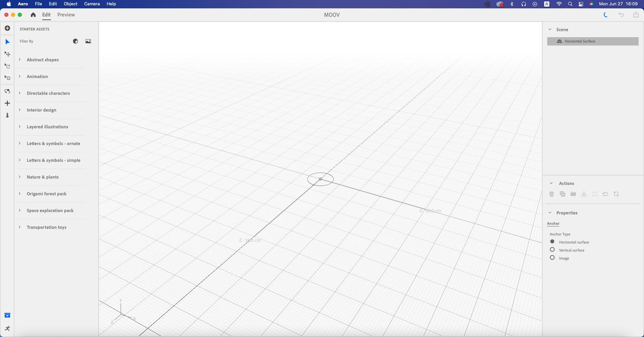Open the starter assets library icon at bottom

pyautogui.click(x=7, y=315)
